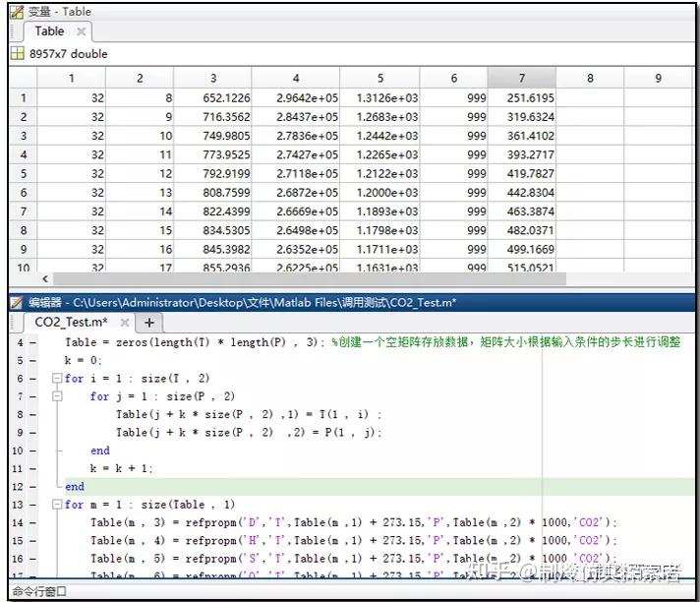Close the CO2_Test.m editor tab
The height and width of the screenshot is (602, 700).
click(x=125, y=322)
